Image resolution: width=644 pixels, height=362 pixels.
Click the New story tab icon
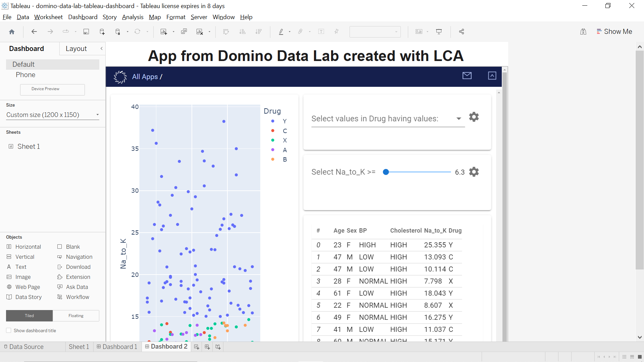click(x=218, y=347)
